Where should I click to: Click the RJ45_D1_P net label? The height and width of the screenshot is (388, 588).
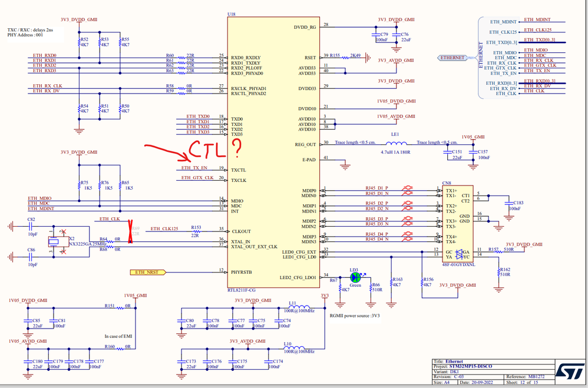pos(377,188)
